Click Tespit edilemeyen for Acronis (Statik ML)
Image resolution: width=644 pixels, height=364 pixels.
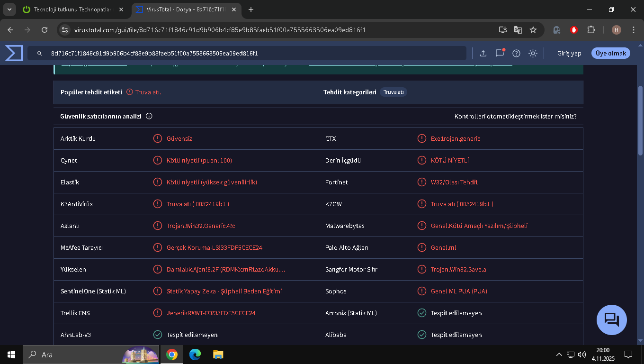[x=456, y=313]
